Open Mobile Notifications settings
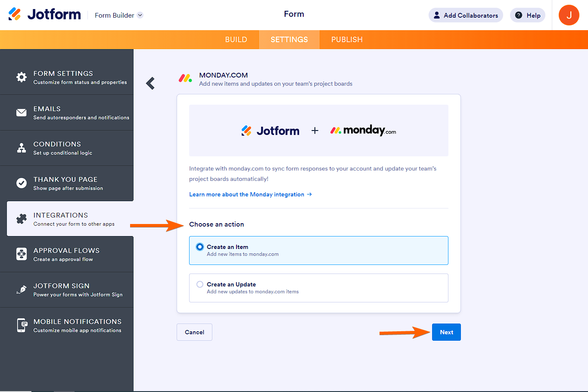Image resolution: width=588 pixels, height=392 pixels. pyautogui.click(x=77, y=325)
